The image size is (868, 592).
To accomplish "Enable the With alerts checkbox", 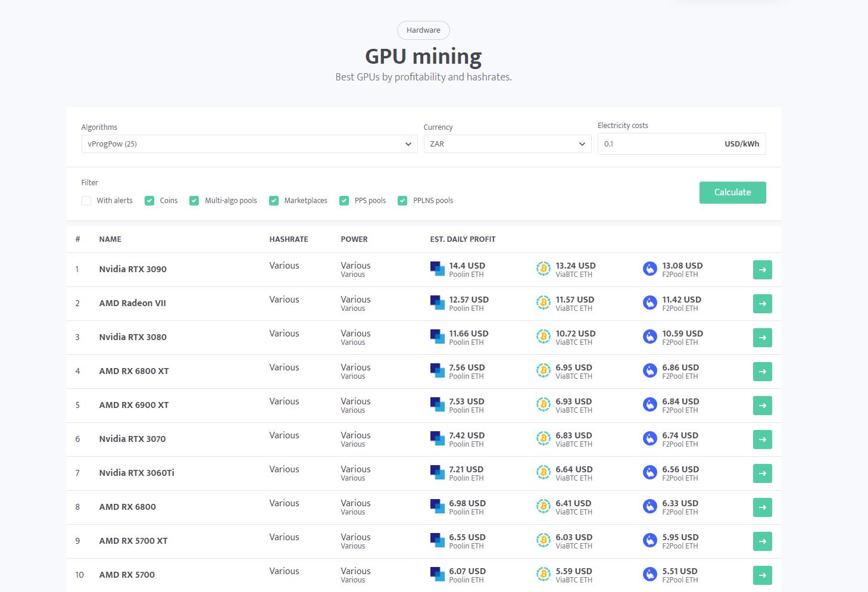I will (x=86, y=201).
